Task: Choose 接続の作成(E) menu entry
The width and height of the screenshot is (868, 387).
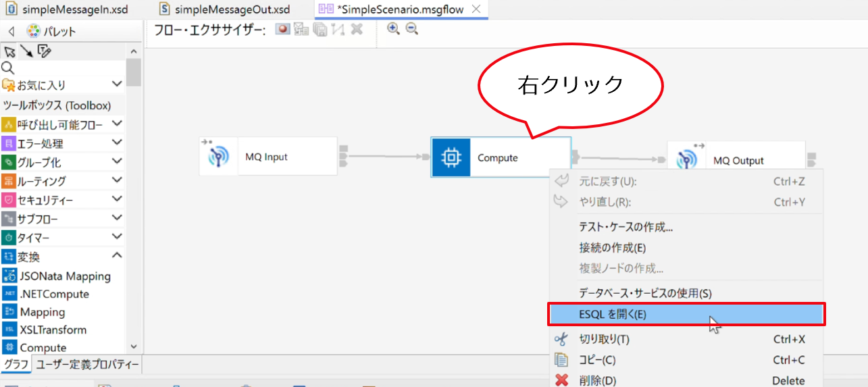Action: pyautogui.click(x=688, y=248)
